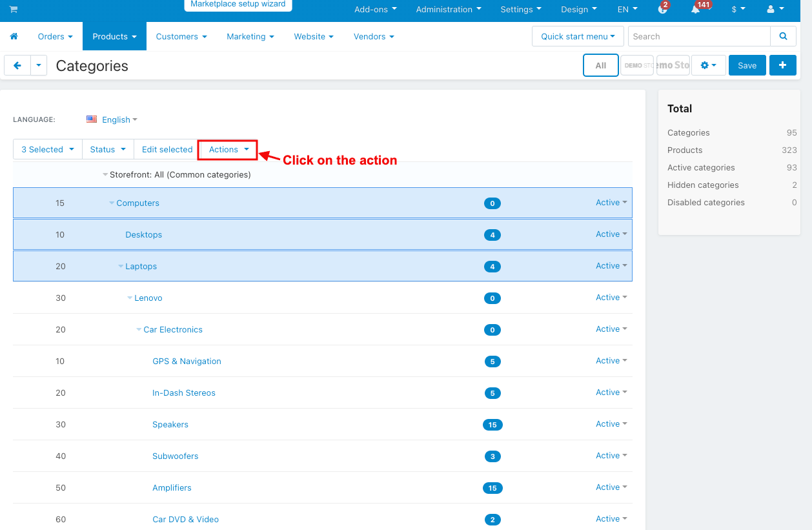This screenshot has height=530, width=812.
Task: Click the shopping cart icon in top bar
Action: [x=14, y=9]
